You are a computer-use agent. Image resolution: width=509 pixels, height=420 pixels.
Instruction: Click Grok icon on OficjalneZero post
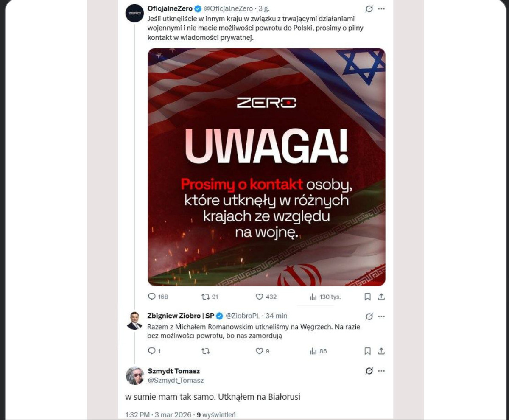[x=369, y=8]
